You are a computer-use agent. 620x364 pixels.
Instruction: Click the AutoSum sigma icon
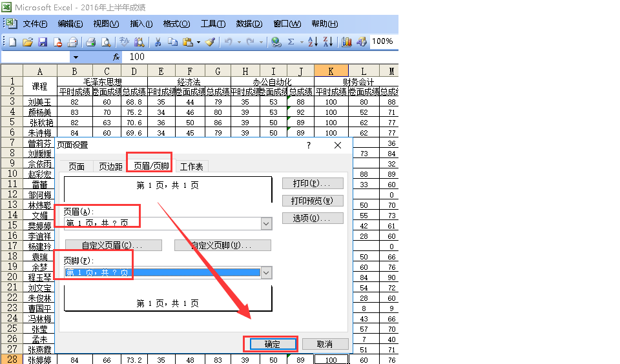click(x=291, y=42)
